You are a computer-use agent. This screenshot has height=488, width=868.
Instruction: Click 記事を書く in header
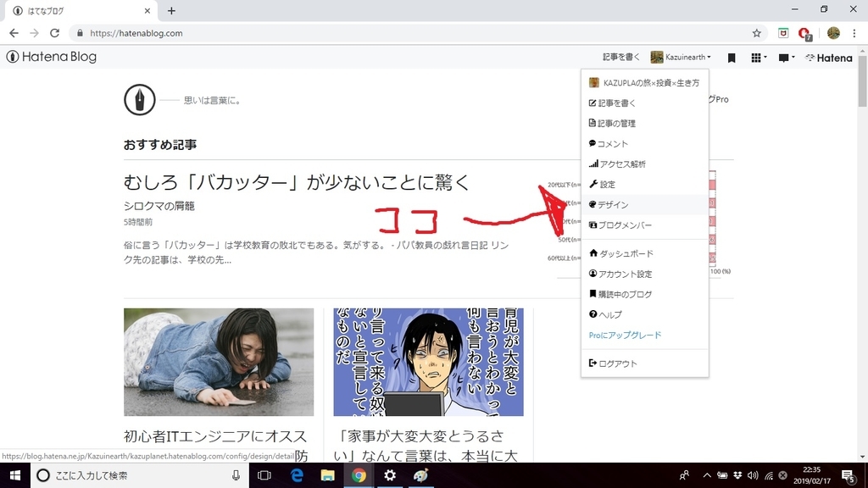pos(620,57)
